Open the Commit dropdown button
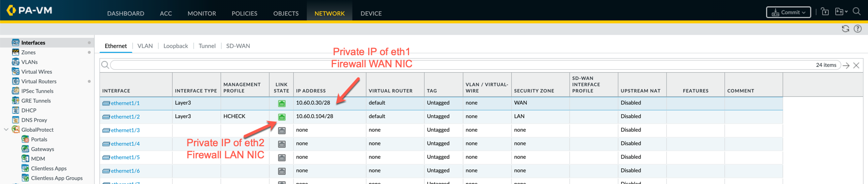868x184 pixels. [788, 12]
